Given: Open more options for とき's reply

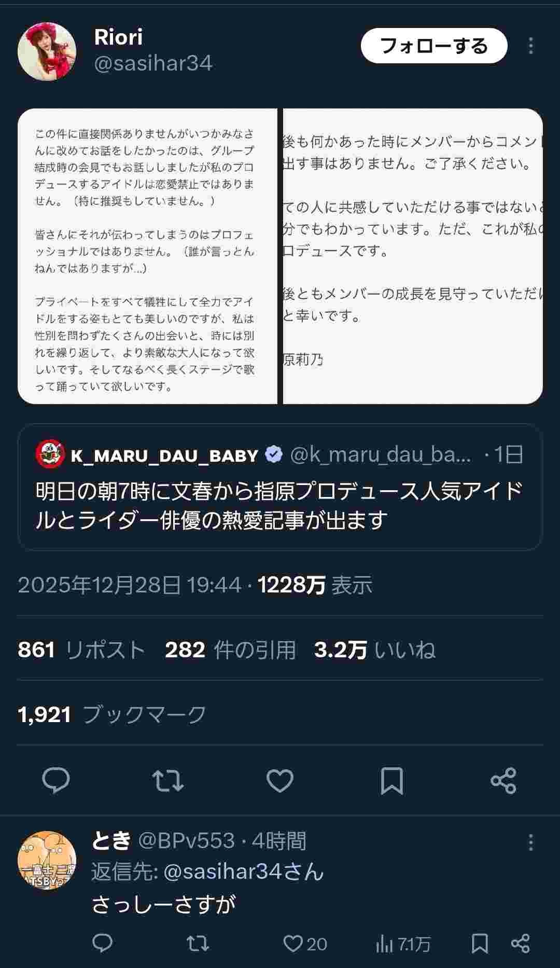Looking at the screenshot, I should point(530,842).
